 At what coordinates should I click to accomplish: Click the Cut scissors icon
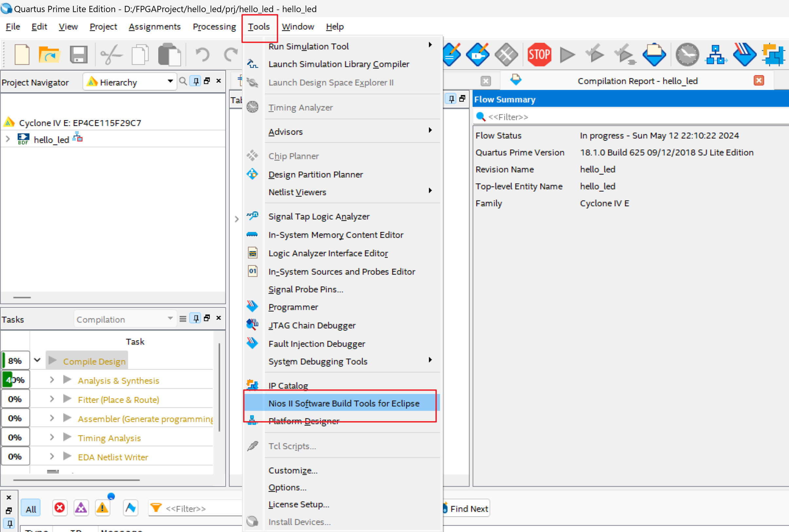[x=111, y=54]
